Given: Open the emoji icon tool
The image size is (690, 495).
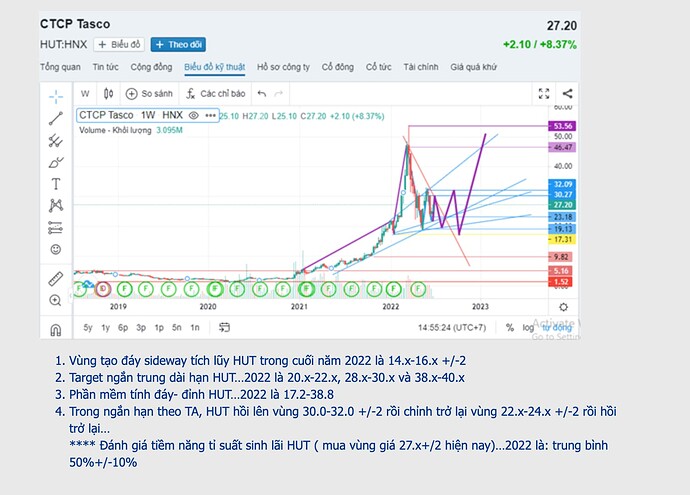Looking at the screenshot, I should 56,249.
